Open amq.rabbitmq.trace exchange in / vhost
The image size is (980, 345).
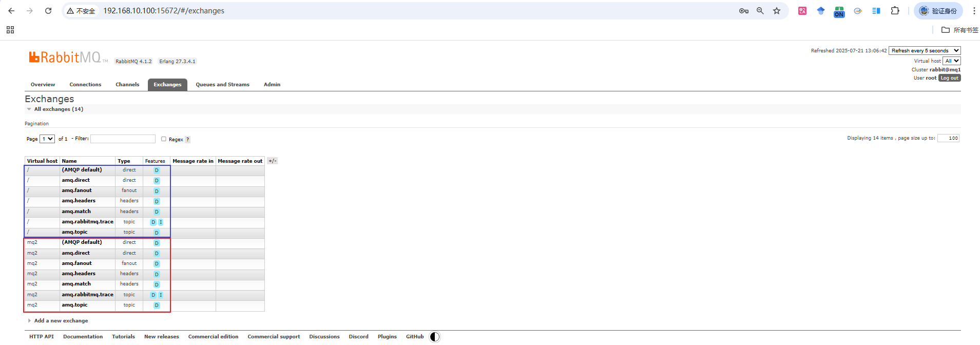88,222
